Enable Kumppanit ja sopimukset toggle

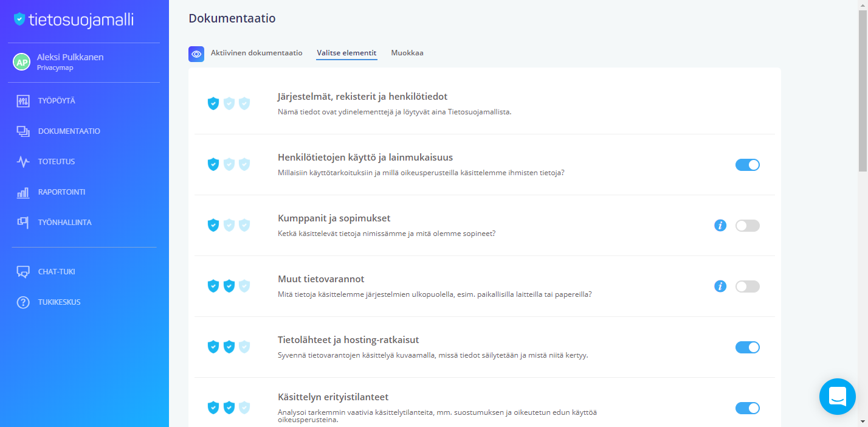click(748, 226)
